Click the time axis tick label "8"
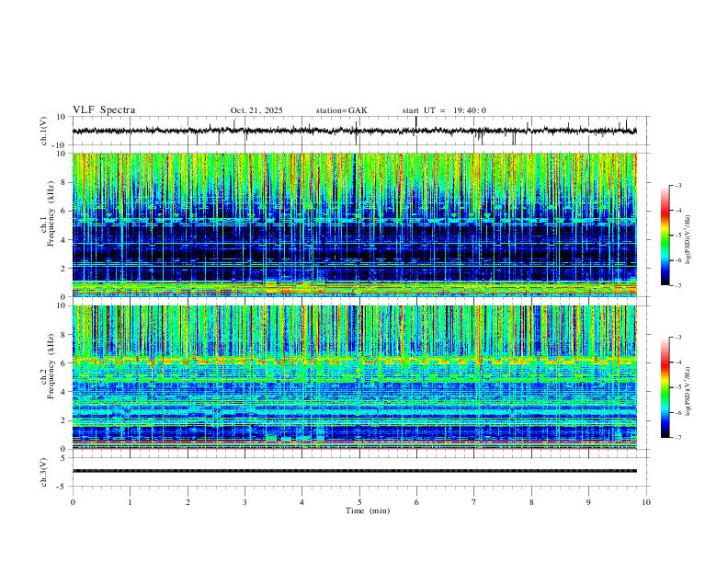 click(x=531, y=502)
